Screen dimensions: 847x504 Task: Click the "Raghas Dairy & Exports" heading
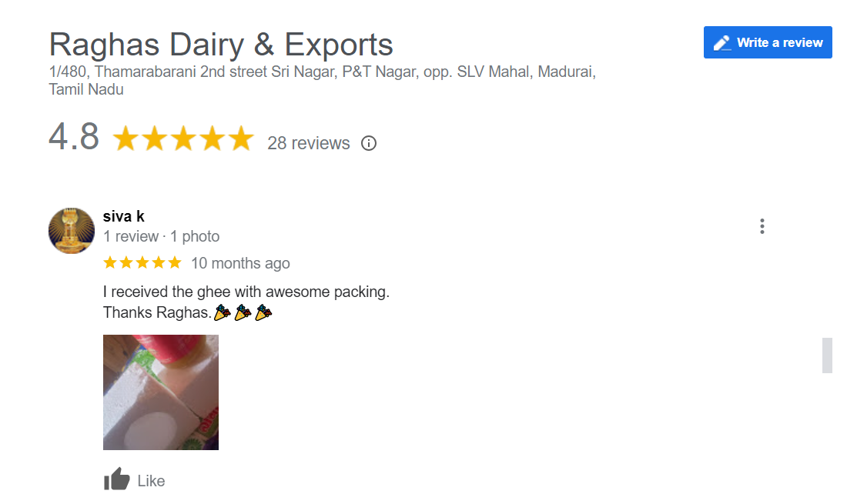click(221, 45)
